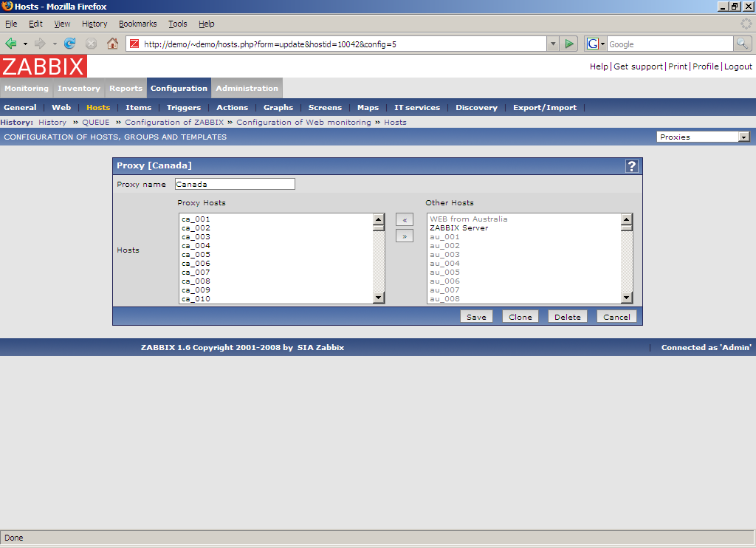Open the Screens submenu item
The width and height of the screenshot is (756, 548).
[325, 108]
